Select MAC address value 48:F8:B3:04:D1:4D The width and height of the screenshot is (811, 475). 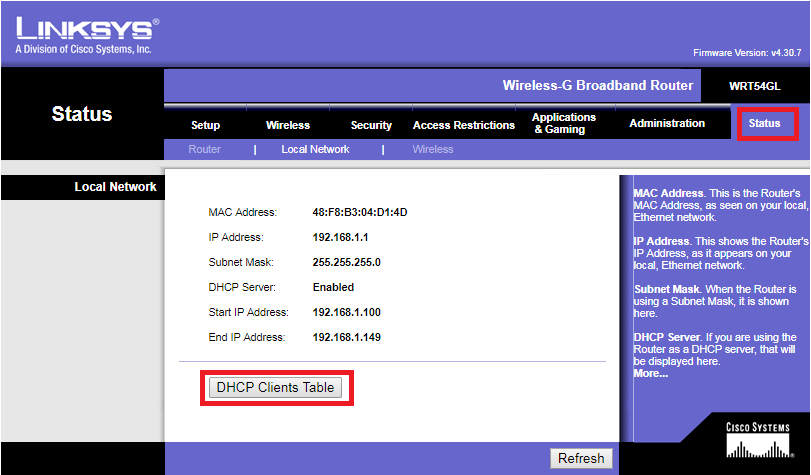point(359,212)
